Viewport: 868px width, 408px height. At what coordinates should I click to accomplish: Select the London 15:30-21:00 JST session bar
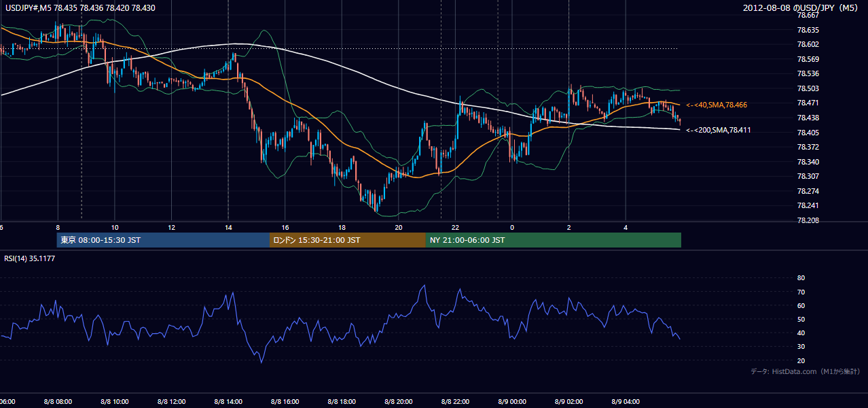(x=348, y=240)
